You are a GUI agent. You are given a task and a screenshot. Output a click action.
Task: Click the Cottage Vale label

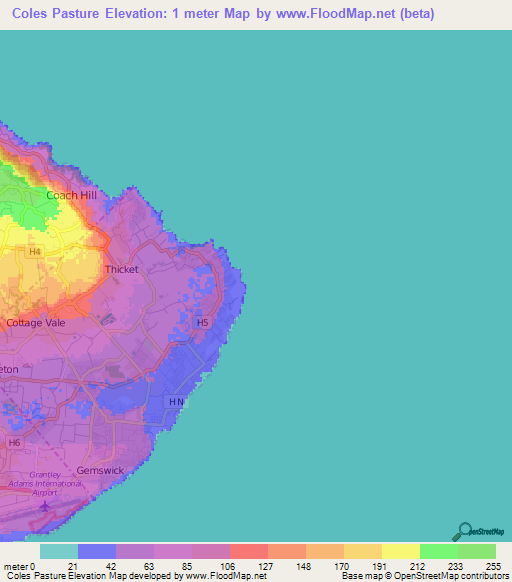[36, 323]
